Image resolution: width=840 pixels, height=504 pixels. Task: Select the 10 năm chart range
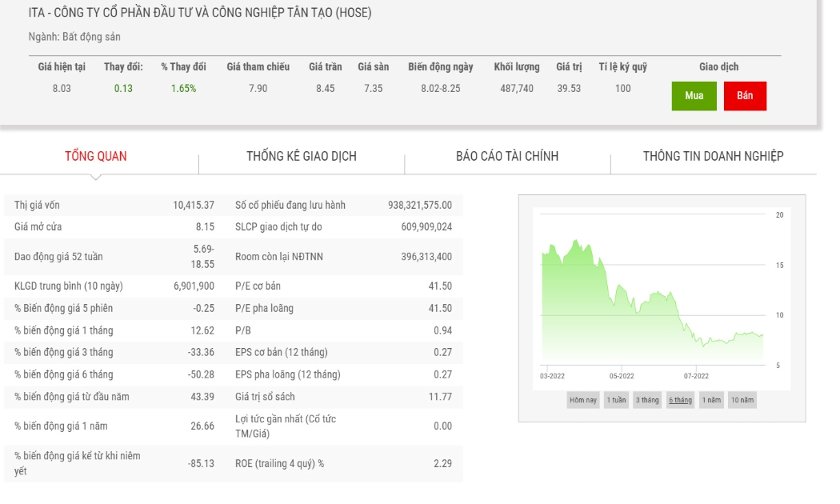click(742, 400)
